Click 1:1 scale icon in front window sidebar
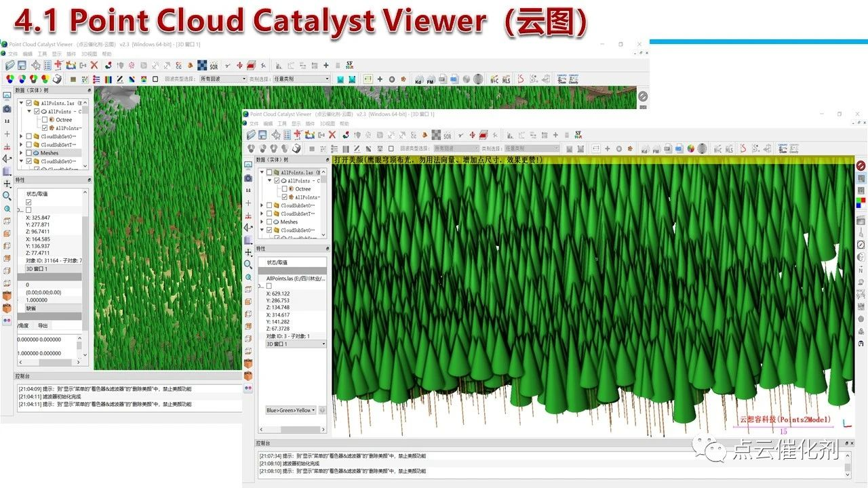This screenshot has height=488, width=868. [248, 190]
